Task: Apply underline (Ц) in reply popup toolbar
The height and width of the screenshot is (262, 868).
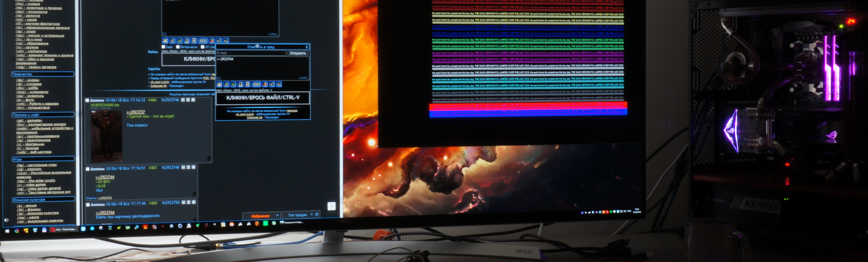Action: [x=240, y=84]
